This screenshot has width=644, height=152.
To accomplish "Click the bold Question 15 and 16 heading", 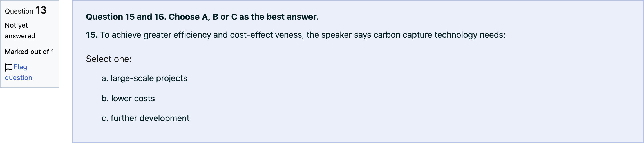I will point(202,17).
